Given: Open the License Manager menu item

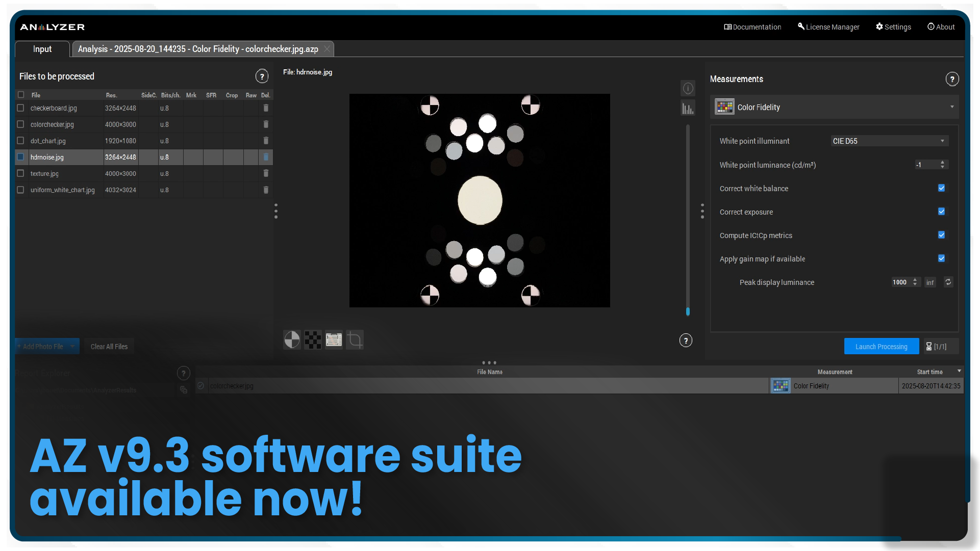Looking at the screenshot, I should 828,27.
